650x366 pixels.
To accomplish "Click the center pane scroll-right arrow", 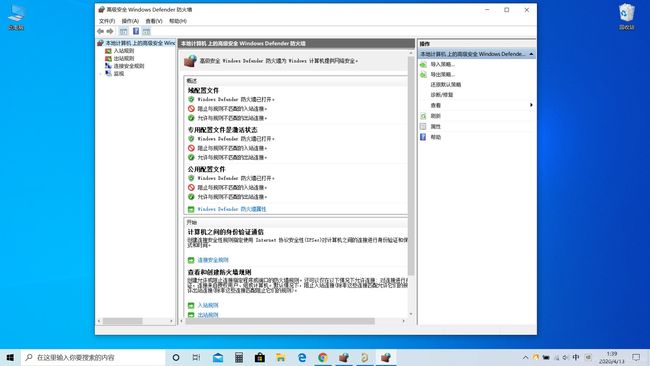I will 404,321.
